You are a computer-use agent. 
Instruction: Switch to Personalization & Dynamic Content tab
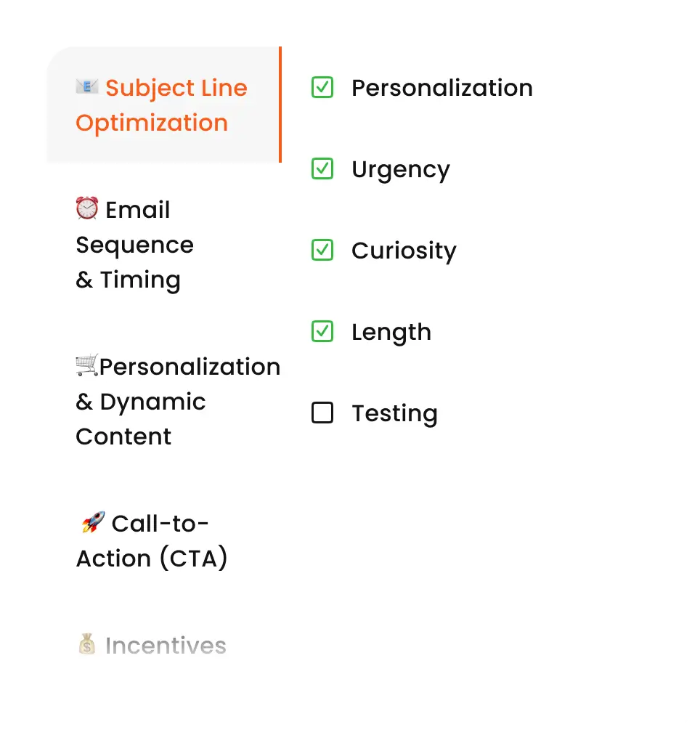pos(177,402)
